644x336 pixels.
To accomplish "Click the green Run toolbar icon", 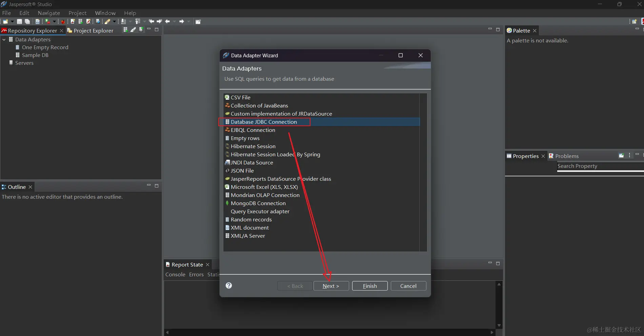I will coord(48,21).
